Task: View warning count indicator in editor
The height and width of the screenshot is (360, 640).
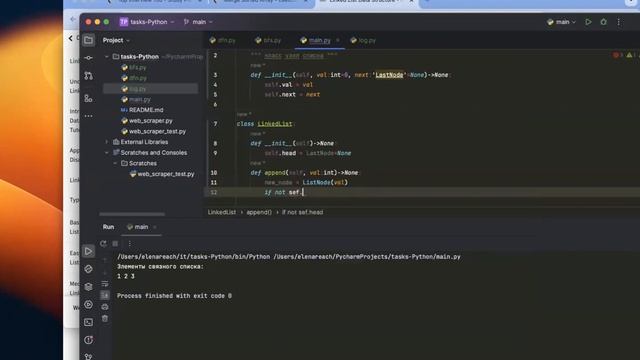Action: point(631,55)
